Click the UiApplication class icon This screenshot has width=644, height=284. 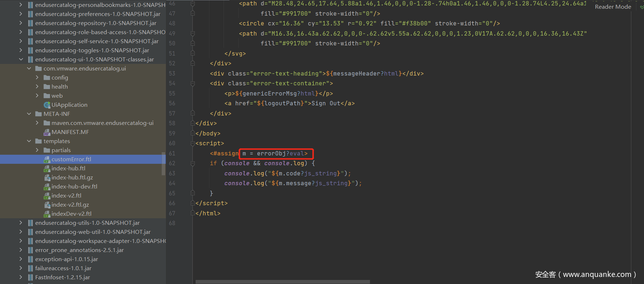[47, 105]
